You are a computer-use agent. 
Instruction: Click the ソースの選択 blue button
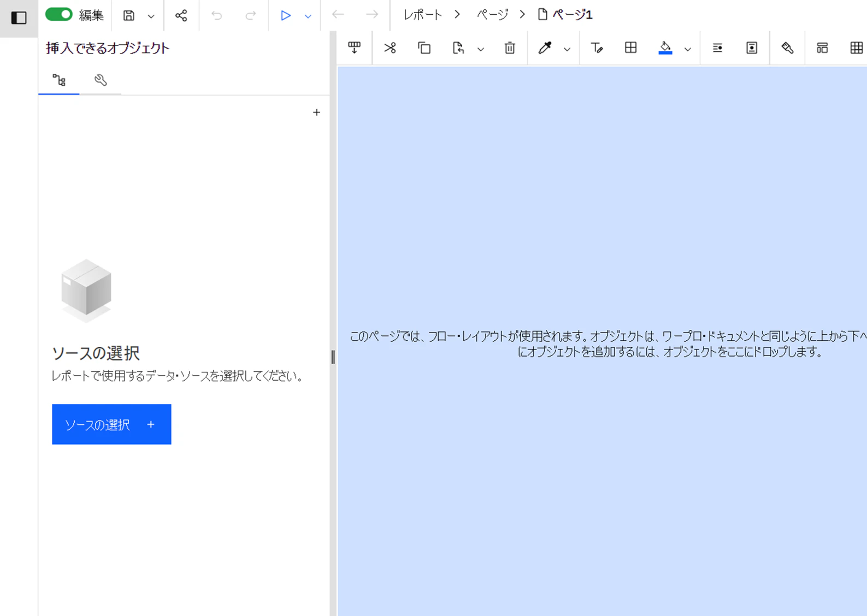(111, 424)
